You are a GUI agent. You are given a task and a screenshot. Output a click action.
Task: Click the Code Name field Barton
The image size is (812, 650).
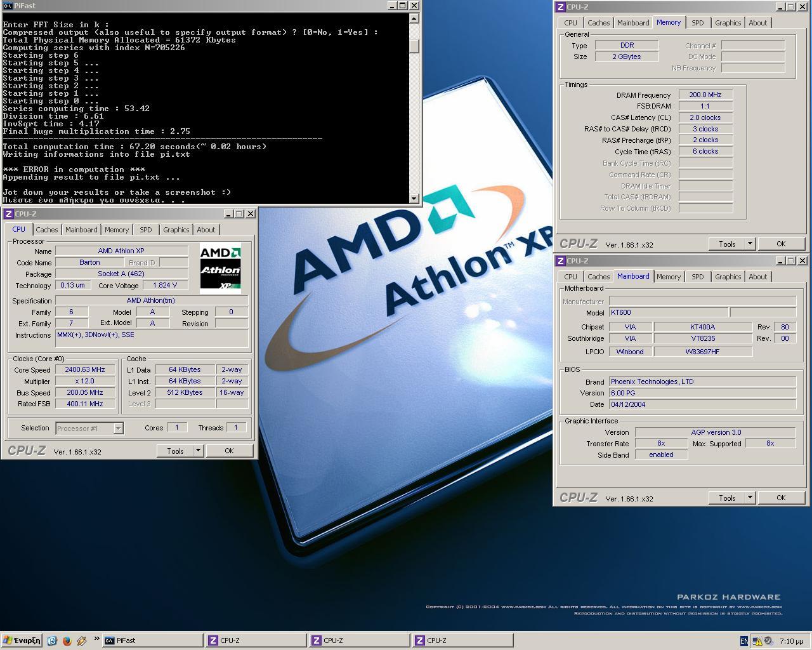coord(89,262)
